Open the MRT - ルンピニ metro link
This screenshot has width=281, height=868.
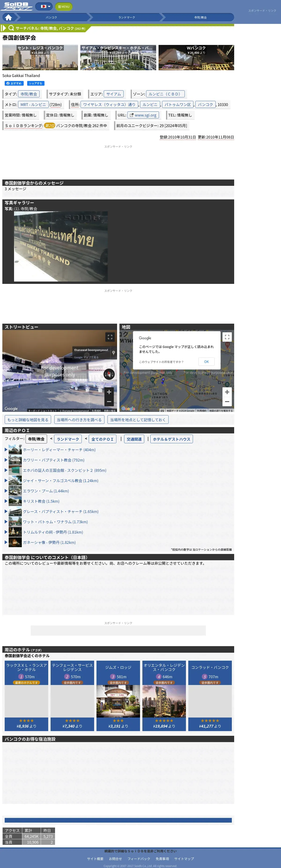point(33,104)
